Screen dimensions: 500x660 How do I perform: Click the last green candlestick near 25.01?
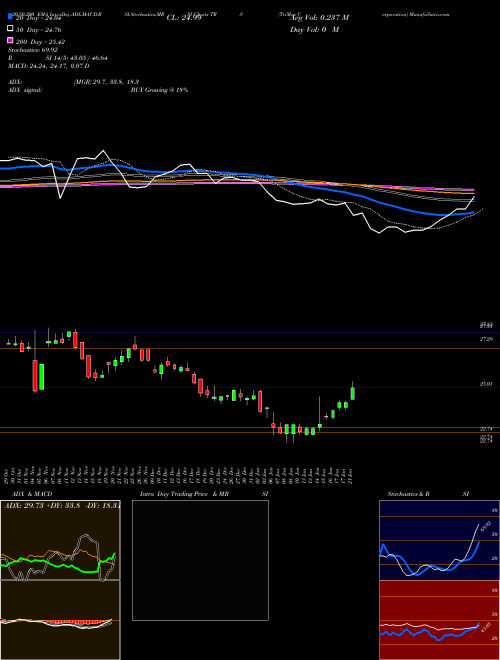pyautogui.click(x=353, y=393)
